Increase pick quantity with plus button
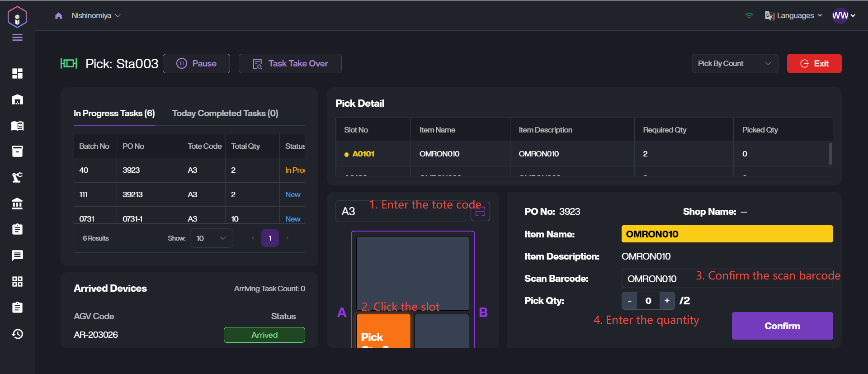868x374 pixels. click(667, 301)
